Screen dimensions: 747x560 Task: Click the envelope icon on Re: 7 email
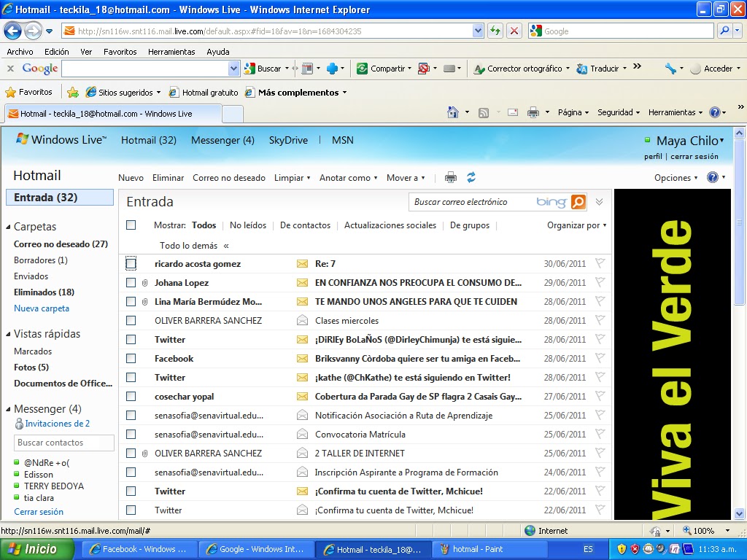tap(302, 263)
